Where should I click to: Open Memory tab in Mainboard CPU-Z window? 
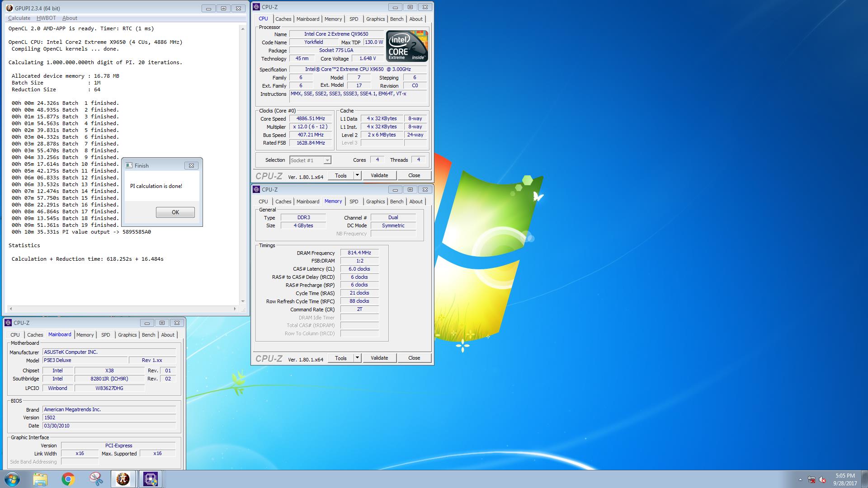point(85,335)
